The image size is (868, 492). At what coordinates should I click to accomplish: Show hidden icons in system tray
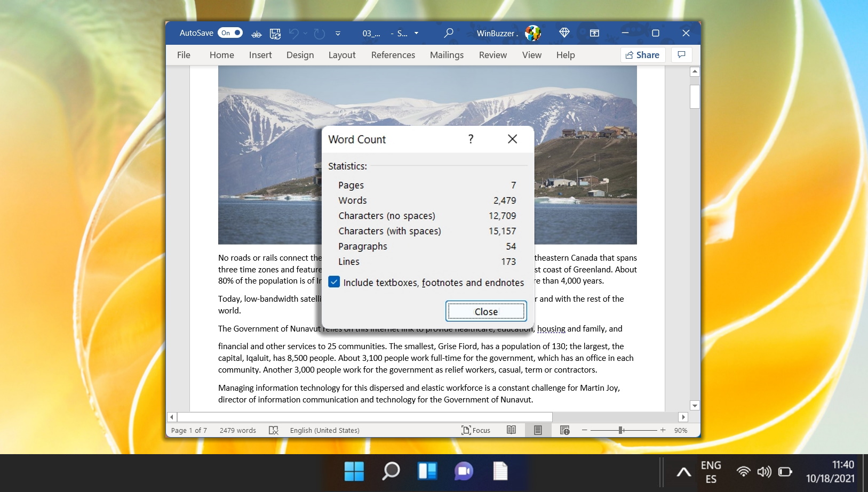pyautogui.click(x=684, y=472)
